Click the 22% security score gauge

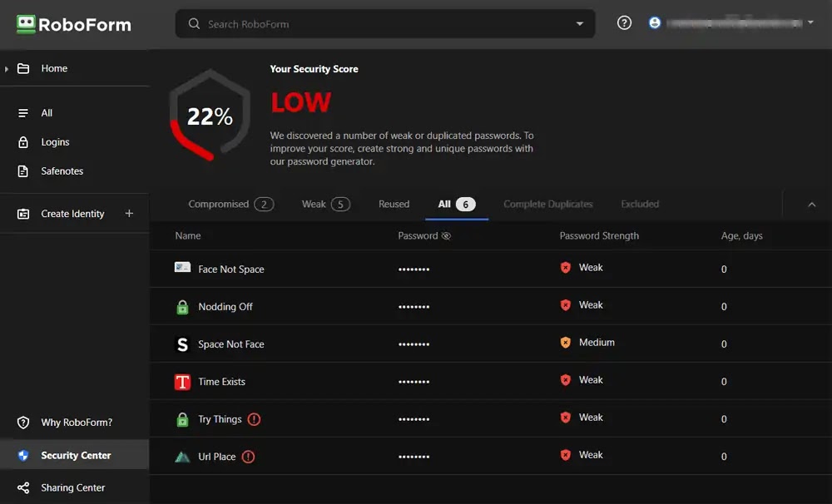pos(210,115)
